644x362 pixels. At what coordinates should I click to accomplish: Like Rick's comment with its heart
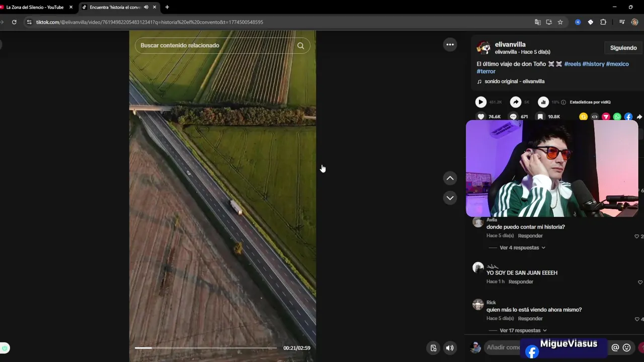coord(637,319)
